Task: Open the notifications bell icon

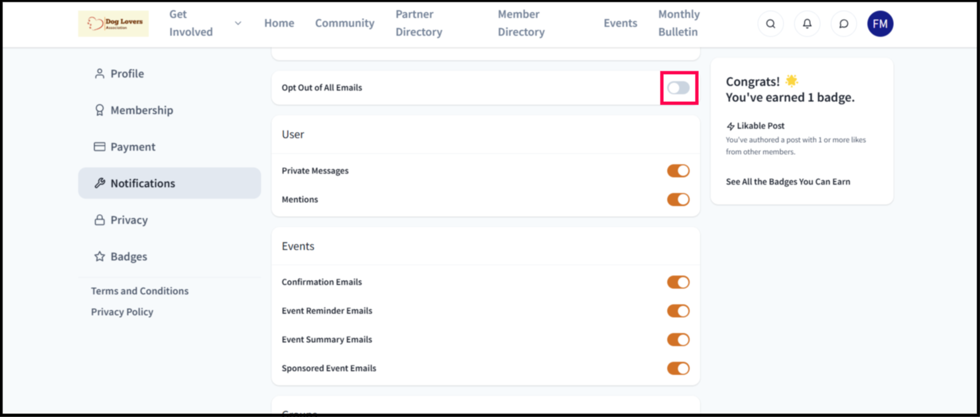Action: click(x=807, y=24)
